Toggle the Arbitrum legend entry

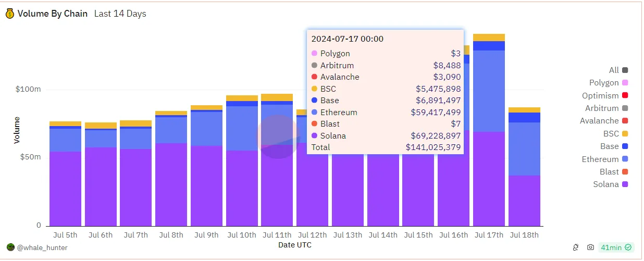pyautogui.click(x=605, y=108)
